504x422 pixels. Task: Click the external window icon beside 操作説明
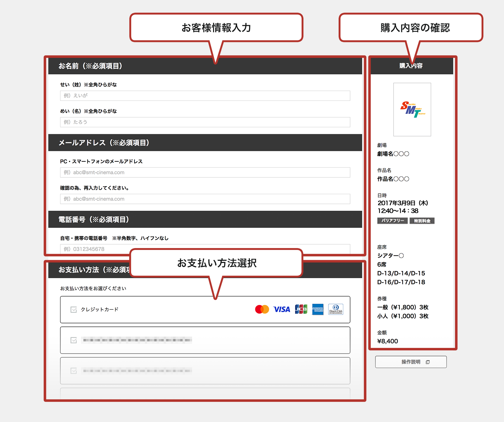(x=428, y=362)
